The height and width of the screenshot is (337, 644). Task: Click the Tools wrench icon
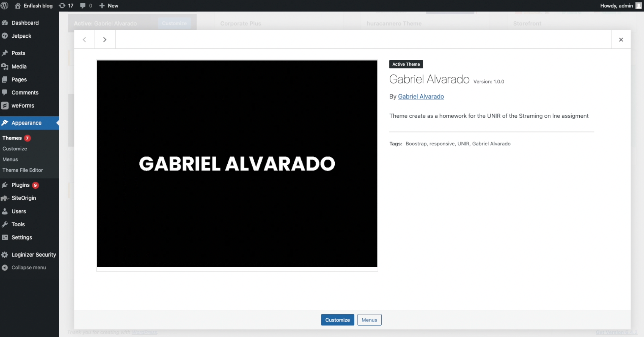pyautogui.click(x=5, y=224)
